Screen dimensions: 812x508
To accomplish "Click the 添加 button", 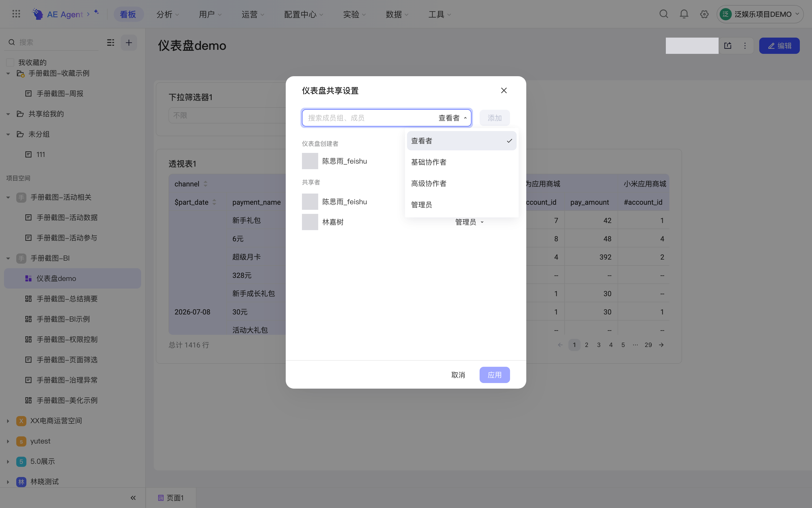I will 495,118.
